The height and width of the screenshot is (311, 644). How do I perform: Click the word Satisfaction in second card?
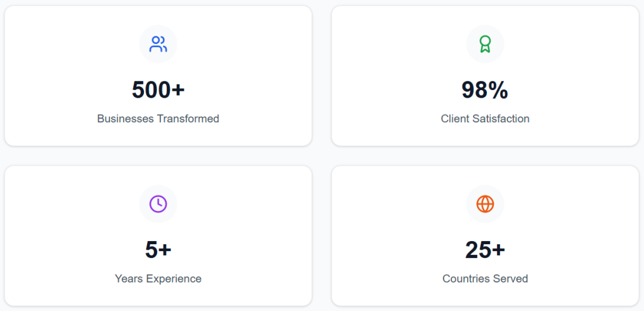pyautogui.click(x=502, y=118)
